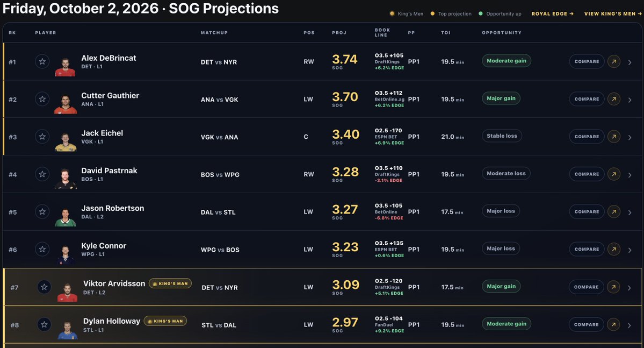The height and width of the screenshot is (348, 644).
Task: Click Cutter Gauthier's player headshot
Action: [x=66, y=104]
